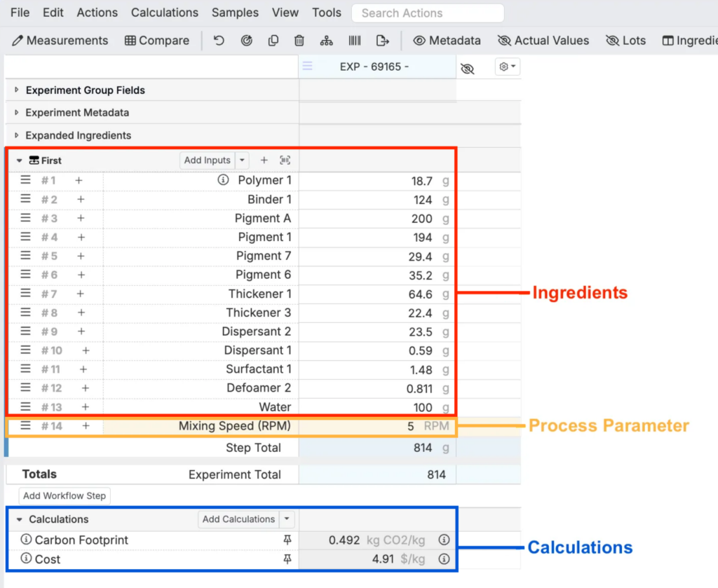Open the Compare view button
Screen dimensions: 718x588
pyautogui.click(x=157, y=41)
